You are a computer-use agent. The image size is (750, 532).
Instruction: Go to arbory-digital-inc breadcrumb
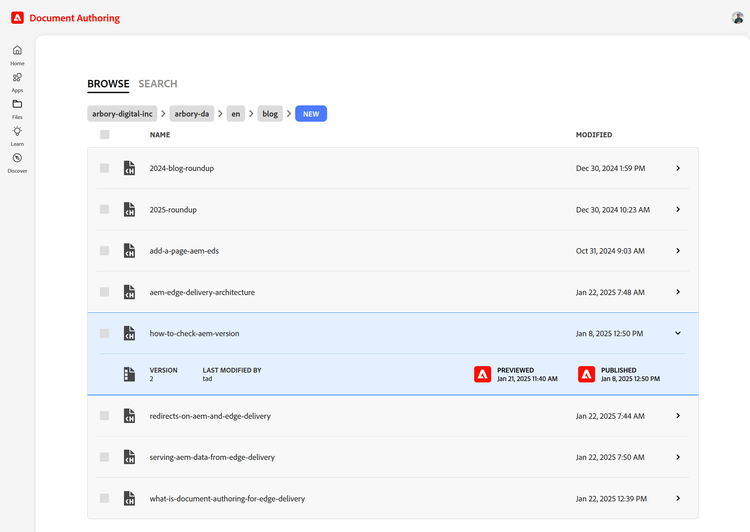pos(122,114)
